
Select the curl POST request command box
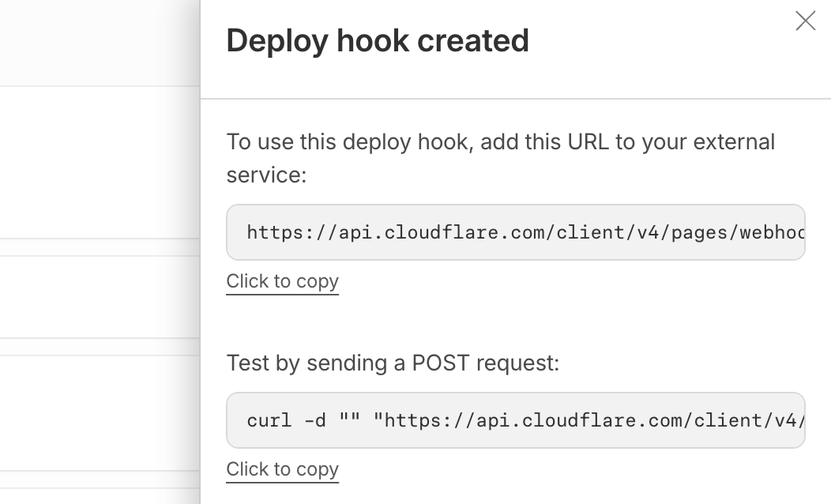pos(516,420)
